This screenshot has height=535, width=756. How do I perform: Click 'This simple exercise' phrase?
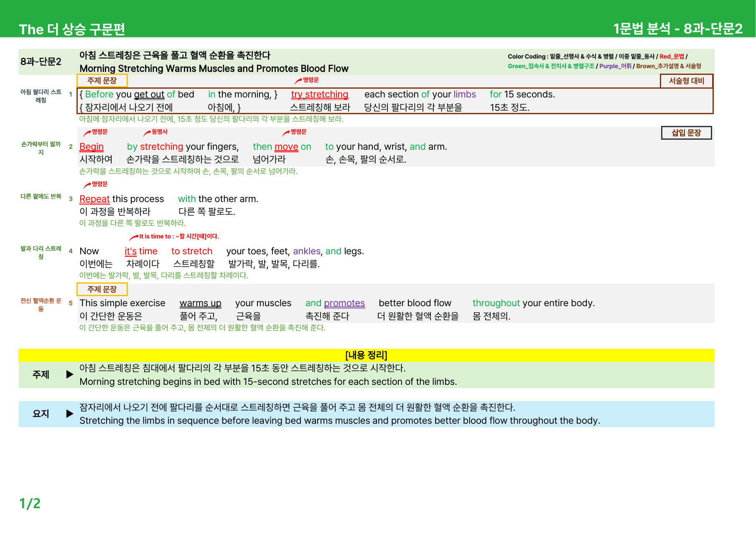[x=122, y=303]
